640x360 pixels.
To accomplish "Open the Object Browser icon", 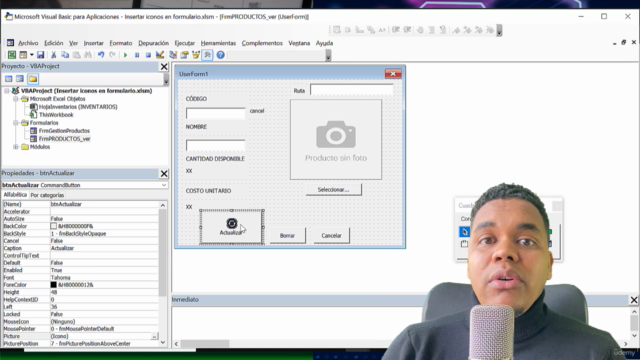I will [x=196, y=55].
